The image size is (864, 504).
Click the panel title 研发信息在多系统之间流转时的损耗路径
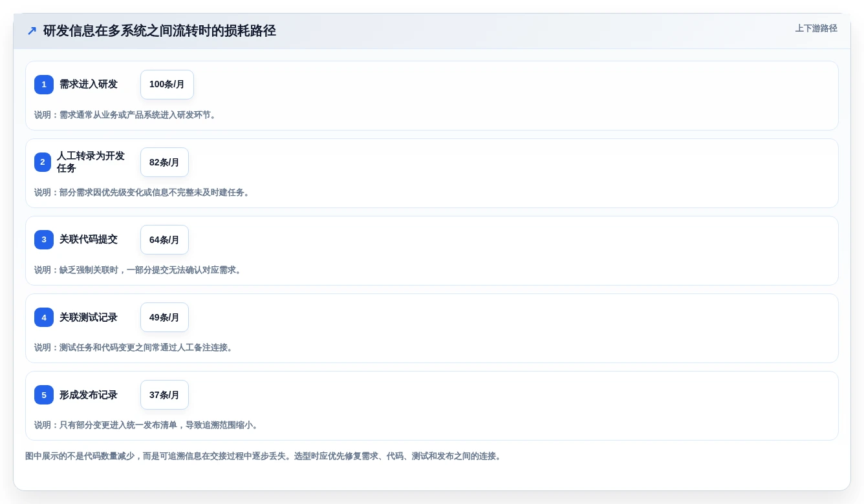coord(160,30)
